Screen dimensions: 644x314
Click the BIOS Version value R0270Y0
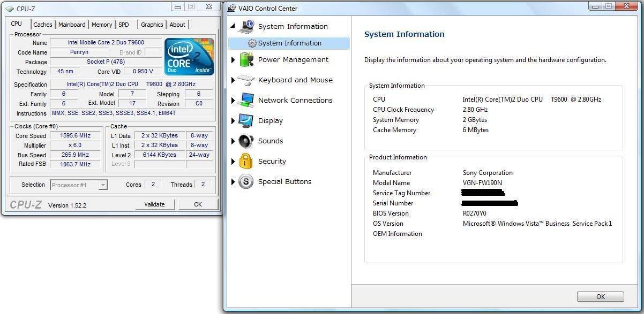(475, 213)
